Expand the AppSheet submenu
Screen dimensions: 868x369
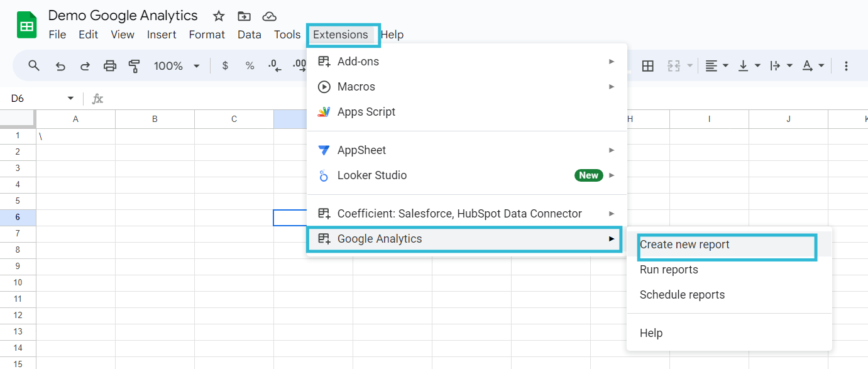[467, 150]
